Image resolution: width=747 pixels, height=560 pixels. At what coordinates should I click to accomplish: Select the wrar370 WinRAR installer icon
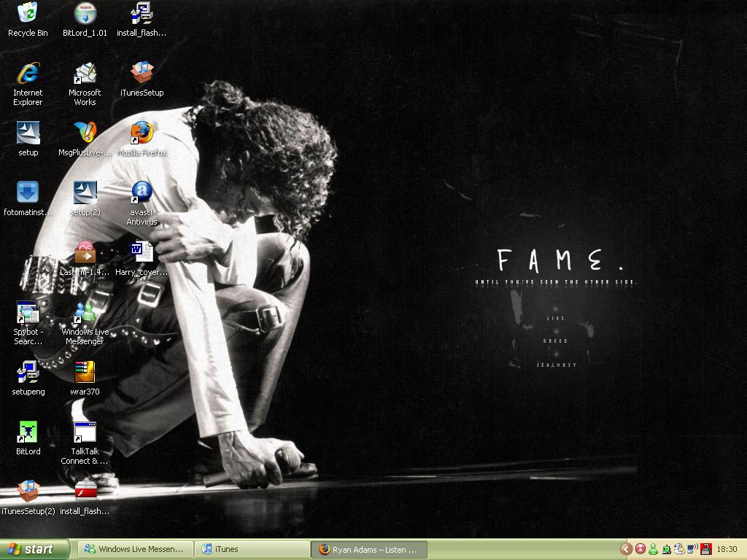85,373
